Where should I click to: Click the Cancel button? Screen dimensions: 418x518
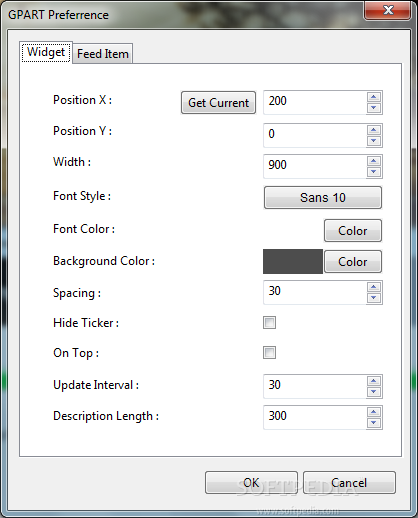tap(349, 482)
